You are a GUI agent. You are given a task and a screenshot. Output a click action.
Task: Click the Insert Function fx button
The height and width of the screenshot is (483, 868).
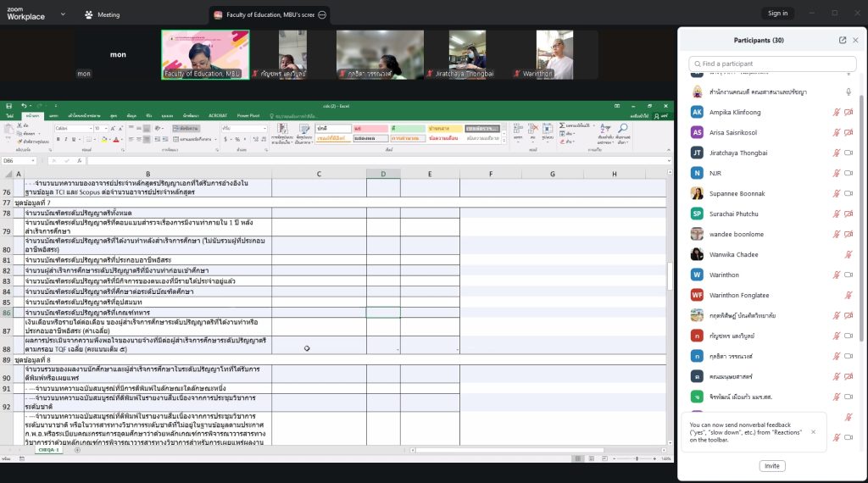(79, 161)
